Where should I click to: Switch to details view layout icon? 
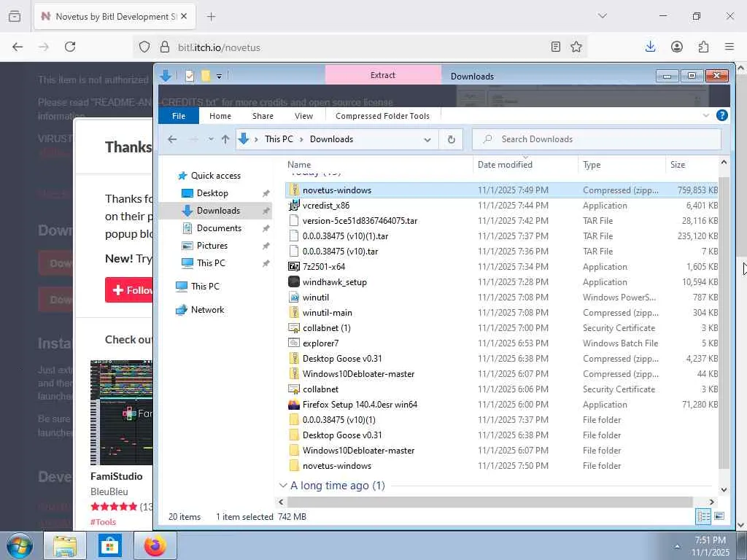pyautogui.click(x=703, y=516)
